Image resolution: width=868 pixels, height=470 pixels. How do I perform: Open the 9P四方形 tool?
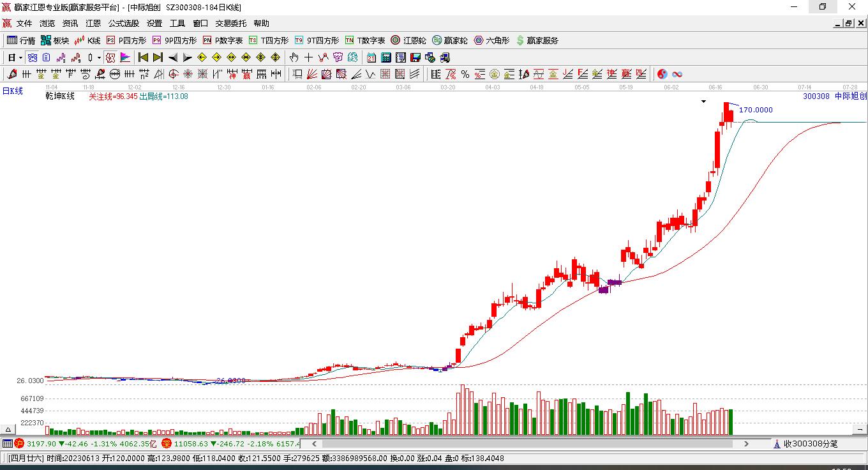click(x=174, y=40)
